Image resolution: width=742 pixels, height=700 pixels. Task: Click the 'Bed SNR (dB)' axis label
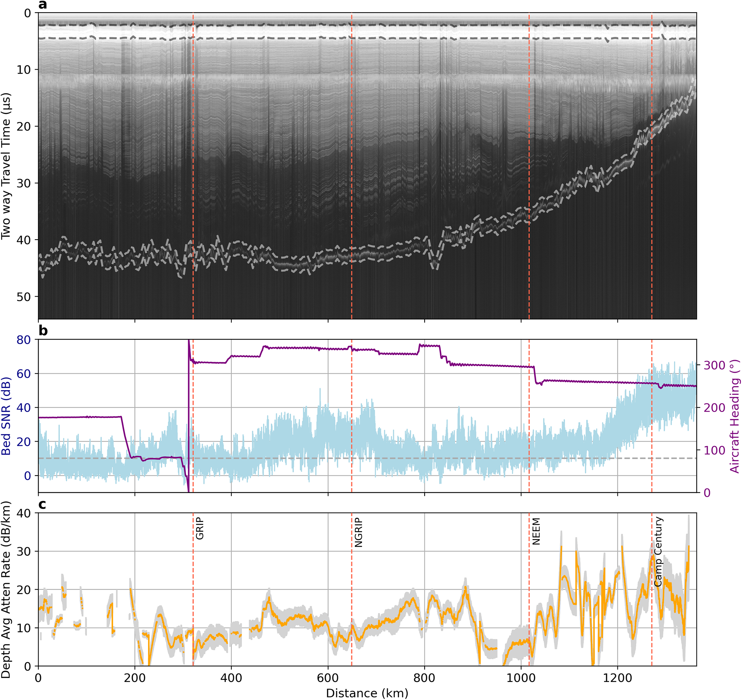point(6,416)
